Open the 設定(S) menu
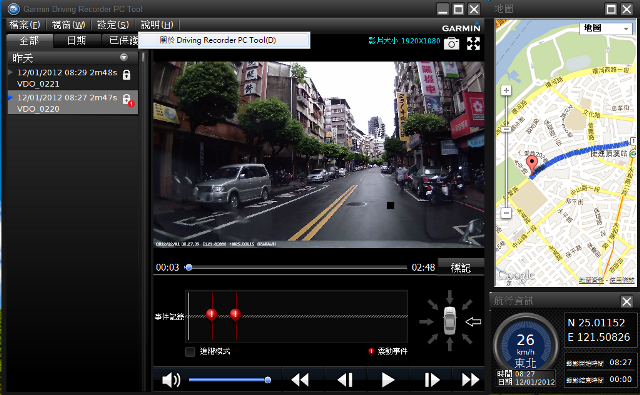Screen dimensions: 640x395 coord(113,25)
